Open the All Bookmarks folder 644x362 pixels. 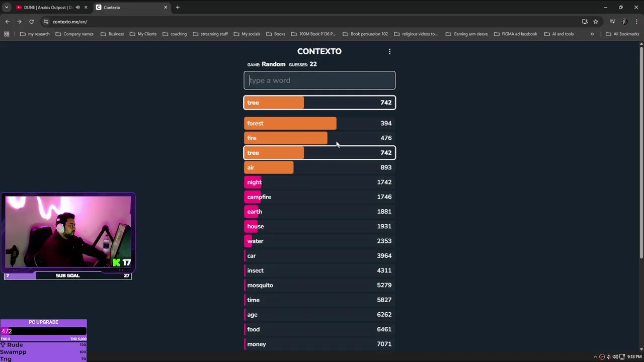622,34
